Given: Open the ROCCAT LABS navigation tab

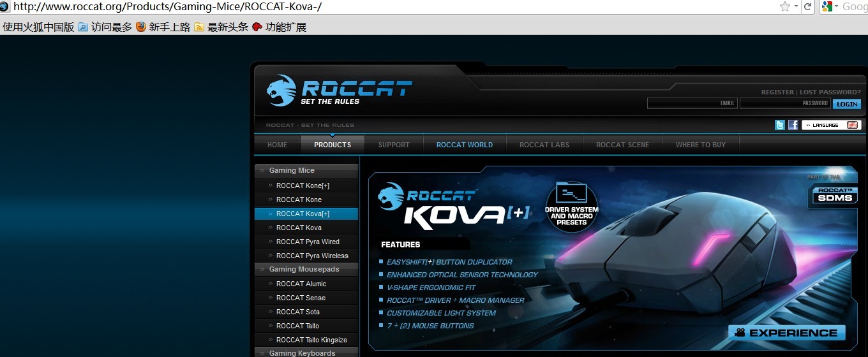Looking at the screenshot, I should click(544, 145).
